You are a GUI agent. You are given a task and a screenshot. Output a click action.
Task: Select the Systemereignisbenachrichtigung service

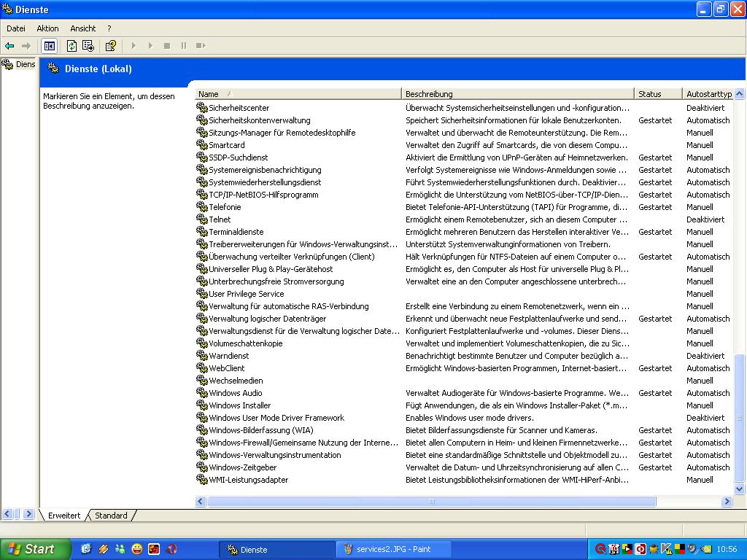pos(463,169)
